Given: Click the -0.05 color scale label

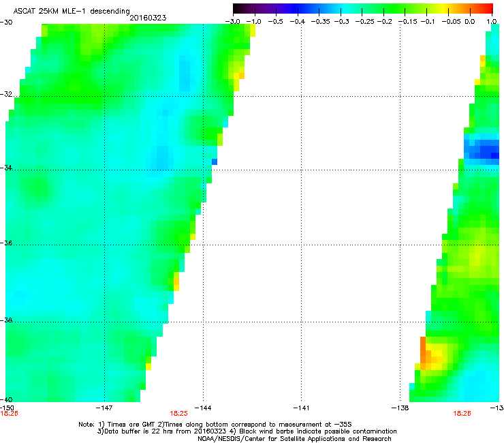Looking at the screenshot, I should click(451, 22).
